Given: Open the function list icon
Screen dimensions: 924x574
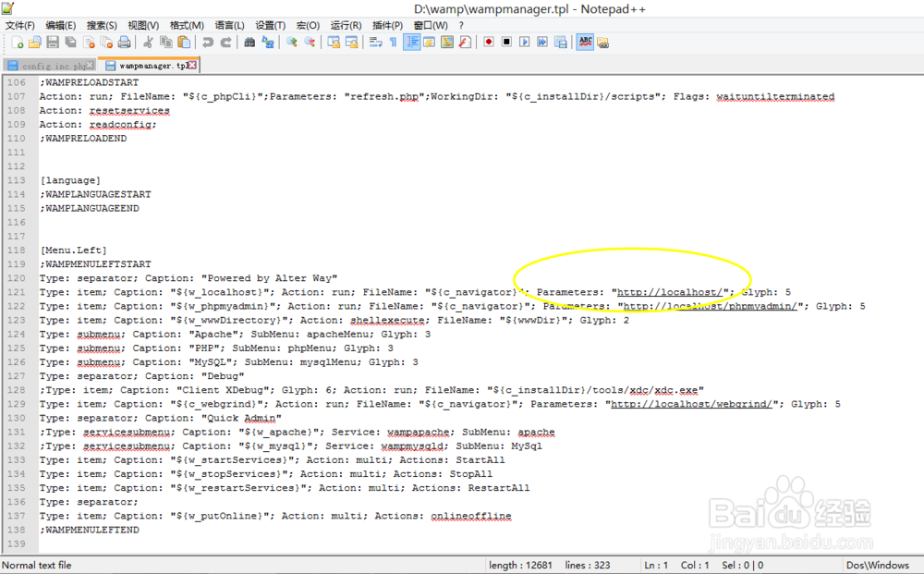Looking at the screenshot, I should click(465, 42).
